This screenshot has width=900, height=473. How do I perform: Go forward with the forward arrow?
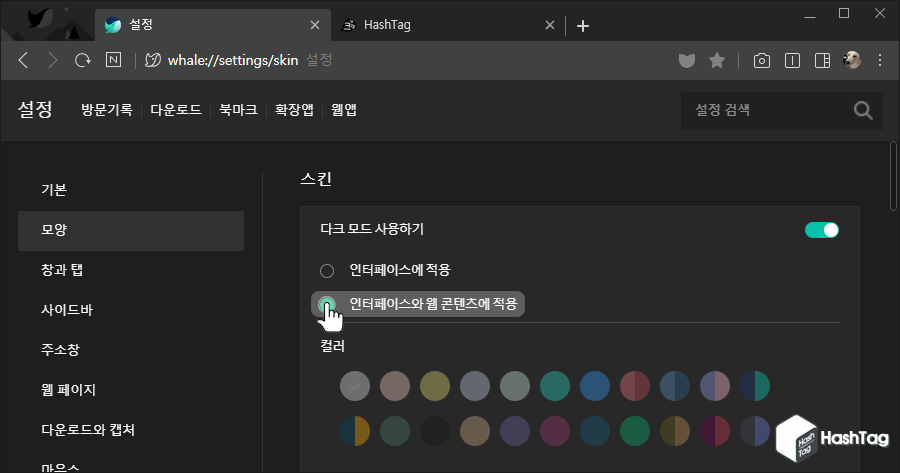click(53, 60)
